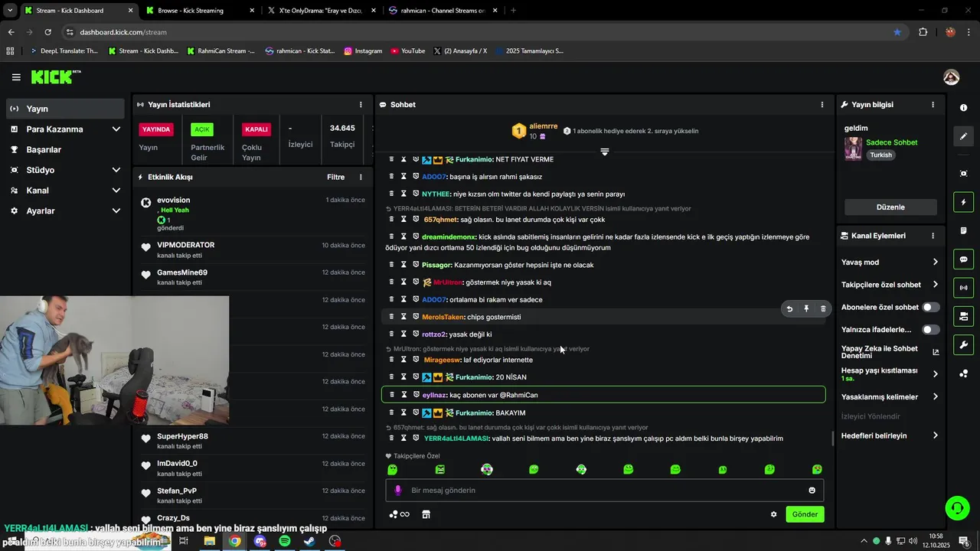Open the green support headset bubble
980x551 pixels.
coord(956,507)
